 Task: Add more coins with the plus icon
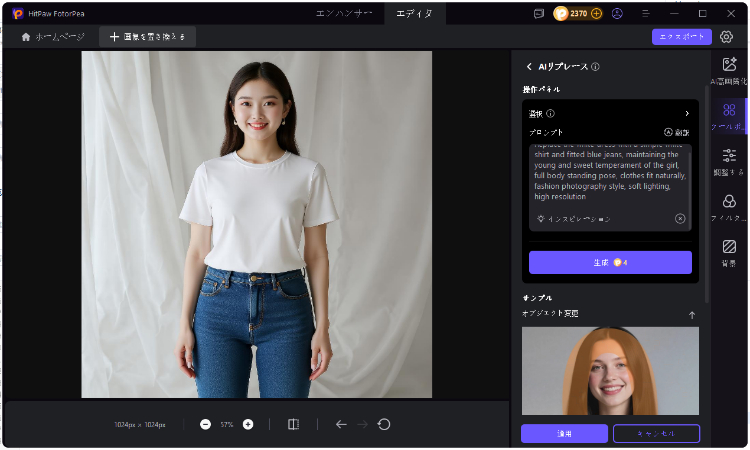[x=596, y=13]
